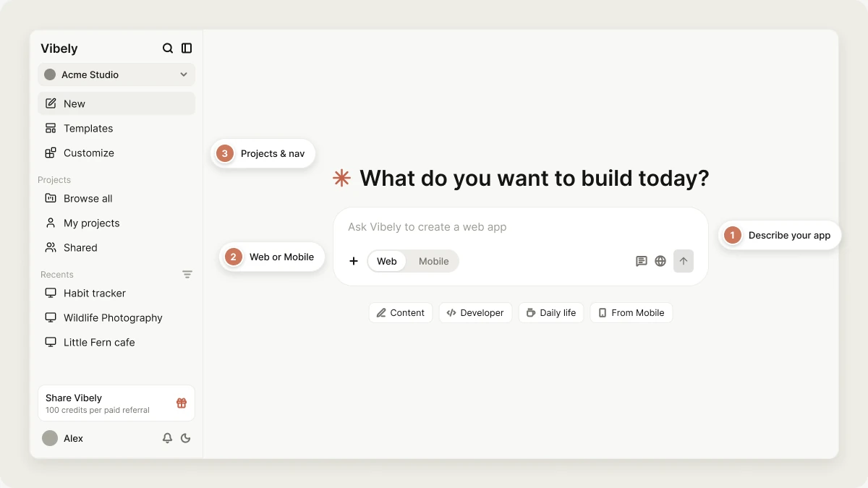The image size is (868, 488).
Task: Open the Wildlife Photography recent project
Action: tap(116, 317)
